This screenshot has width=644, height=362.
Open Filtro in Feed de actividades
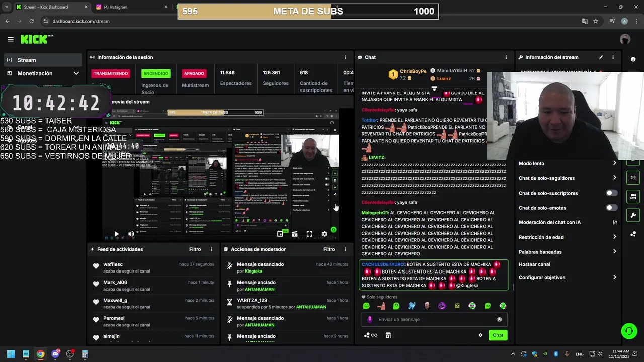point(195,249)
